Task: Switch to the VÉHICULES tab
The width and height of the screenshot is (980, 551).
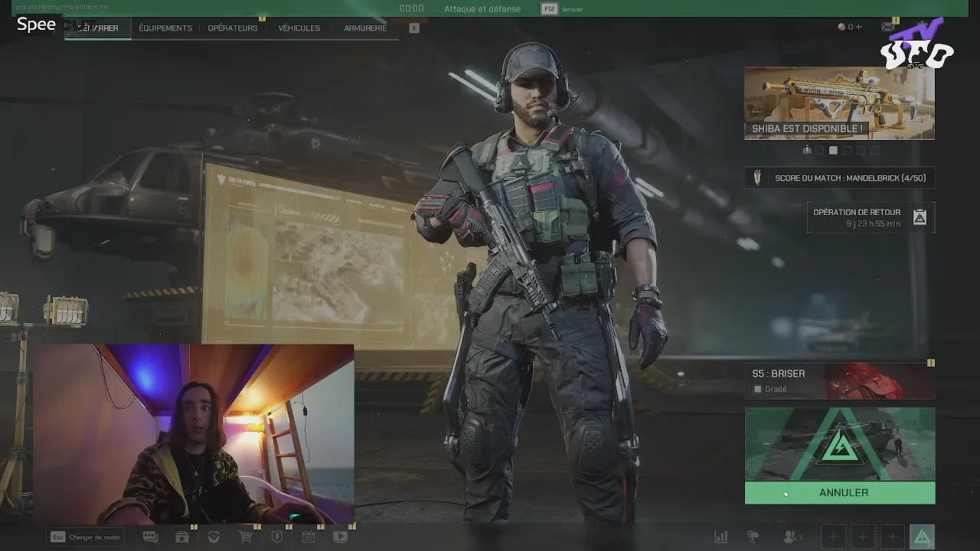Action: (299, 28)
